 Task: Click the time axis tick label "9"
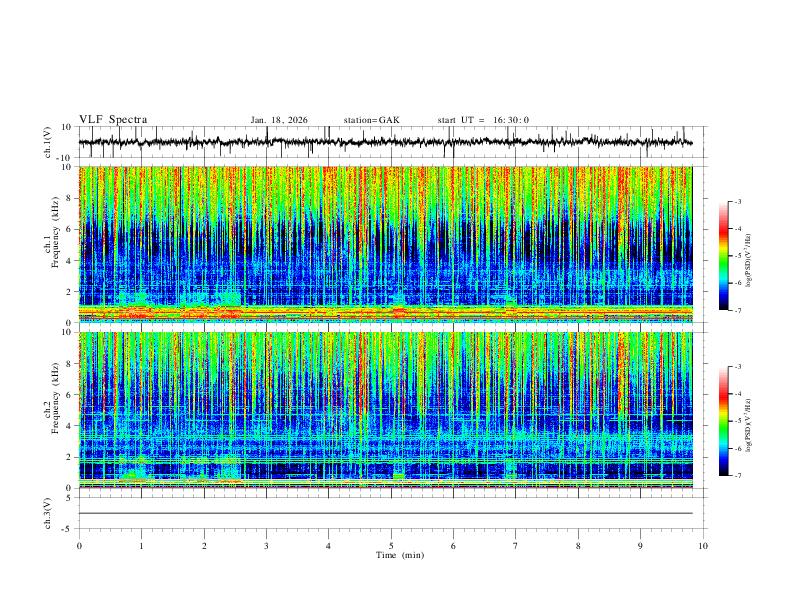[x=640, y=546]
